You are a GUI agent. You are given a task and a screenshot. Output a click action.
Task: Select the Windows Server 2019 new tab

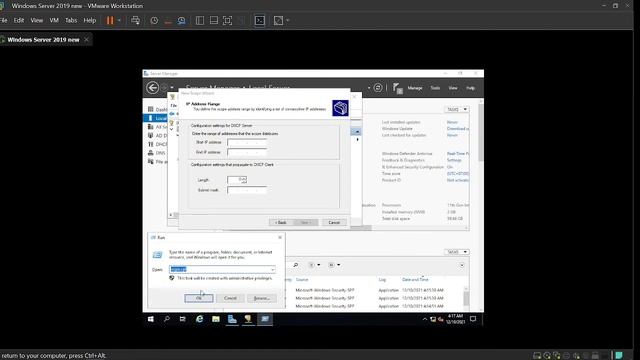(43, 40)
